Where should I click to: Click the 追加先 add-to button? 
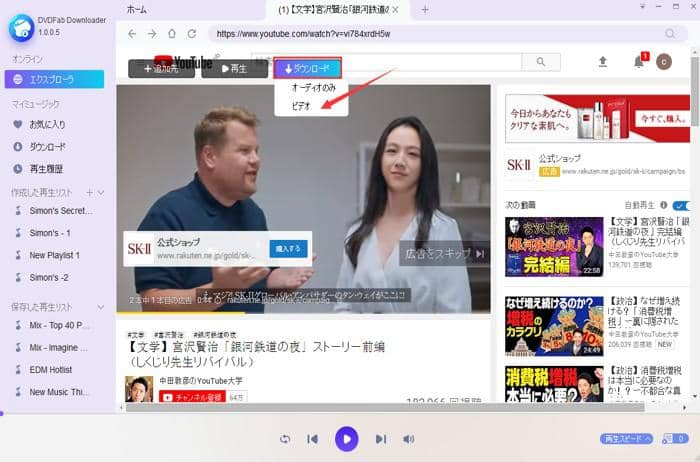pos(162,68)
